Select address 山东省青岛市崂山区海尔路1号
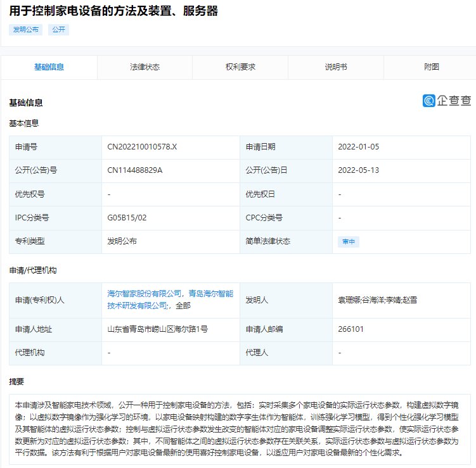Image resolution: width=476 pixels, height=468 pixels. click(158, 329)
